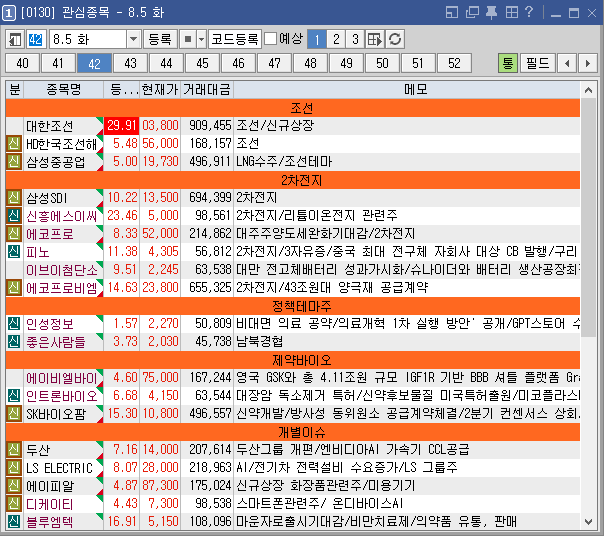Click the 신 icon beside 에코프로비엠

[x=14, y=288]
